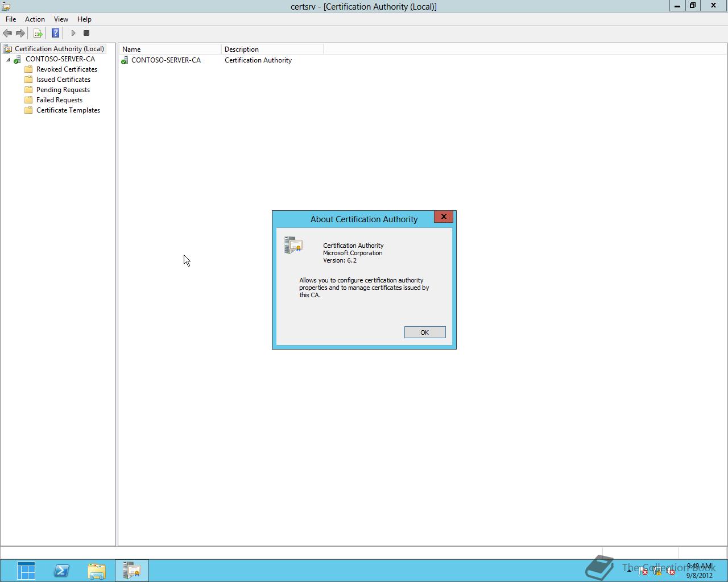
Task: Close the About Certification Authority dialog
Action: (x=444, y=217)
